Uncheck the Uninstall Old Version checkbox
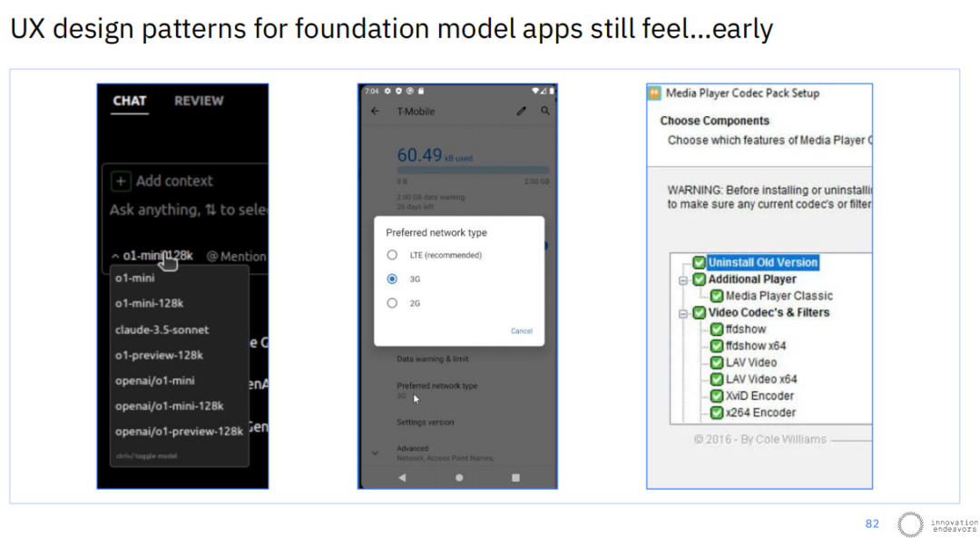 pos(699,262)
